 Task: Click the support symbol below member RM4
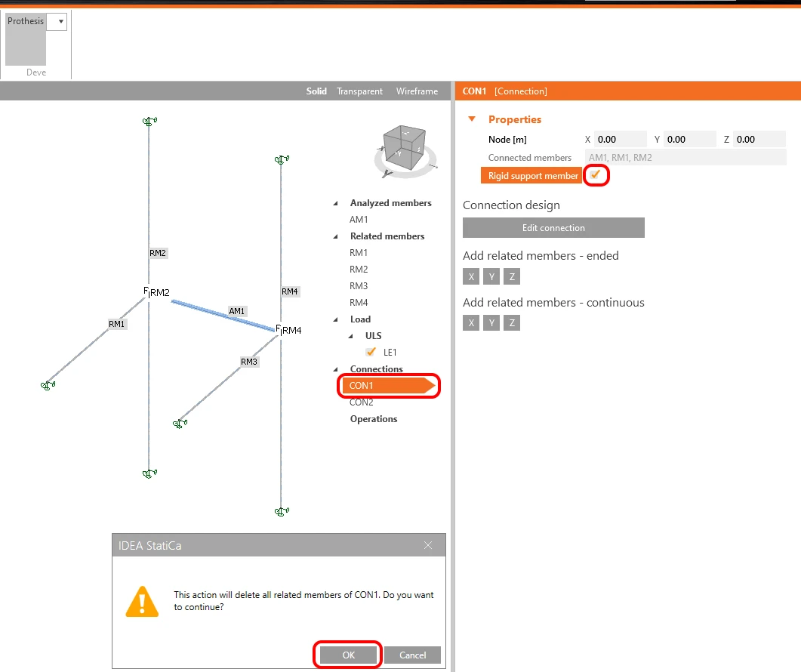pos(282,511)
